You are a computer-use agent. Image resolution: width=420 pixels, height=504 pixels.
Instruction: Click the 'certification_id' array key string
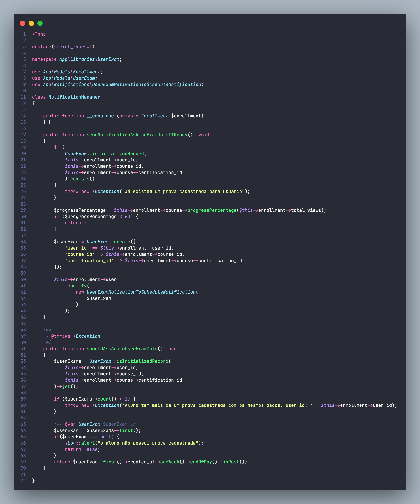pos(89,261)
